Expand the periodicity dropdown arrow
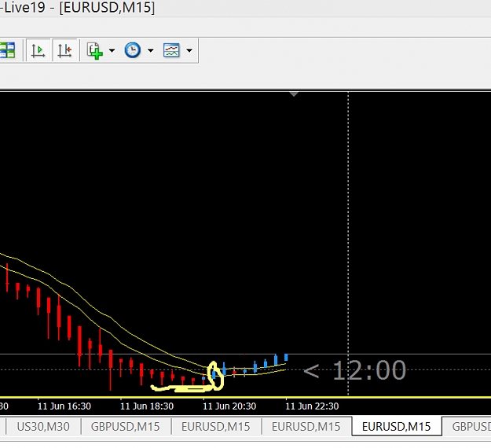491x448 pixels. [151, 50]
